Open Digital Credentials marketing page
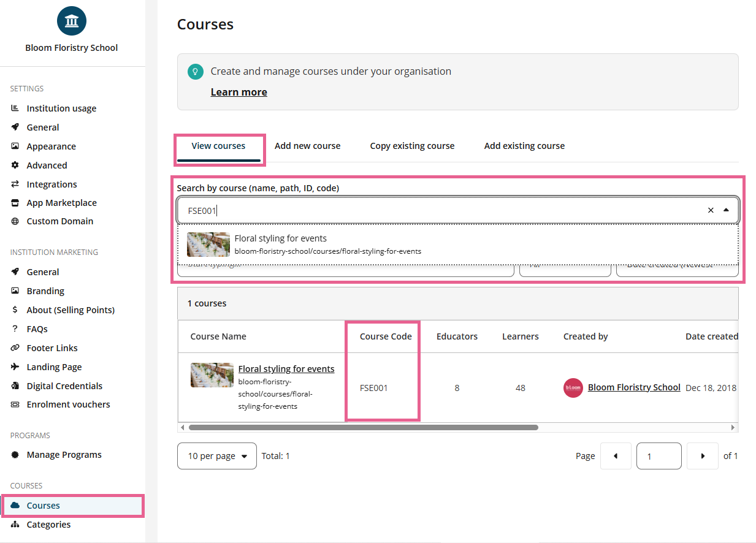 tap(64, 386)
